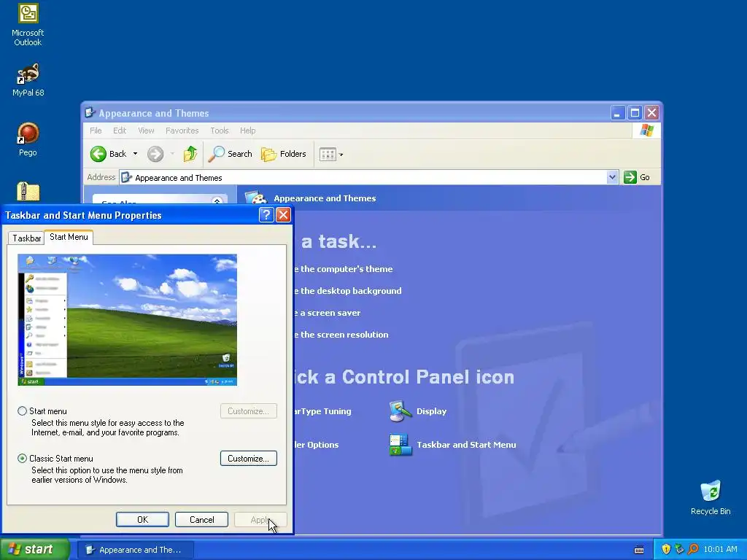Open the MyPal 68 desktop shortcut
The image size is (747, 560).
pyautogui.click(x=28, y=79)
